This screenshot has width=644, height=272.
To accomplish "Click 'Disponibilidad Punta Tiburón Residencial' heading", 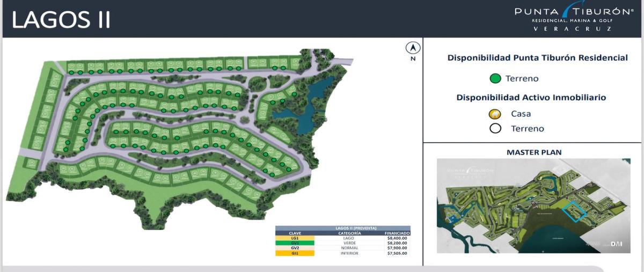I will click(x=537, y=57).
